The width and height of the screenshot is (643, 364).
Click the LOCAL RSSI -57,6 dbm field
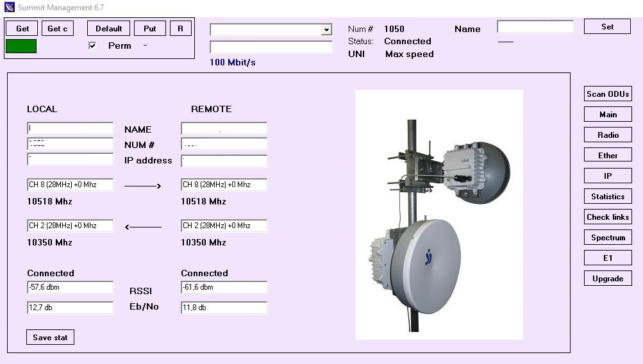(70, 287)
